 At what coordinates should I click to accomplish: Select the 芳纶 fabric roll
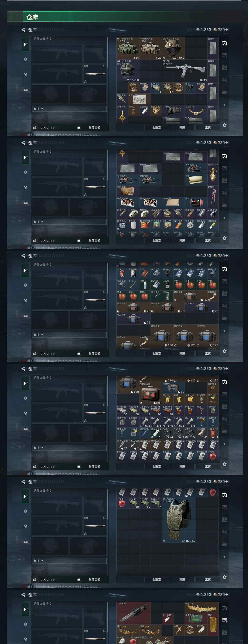tap(196, 180)
